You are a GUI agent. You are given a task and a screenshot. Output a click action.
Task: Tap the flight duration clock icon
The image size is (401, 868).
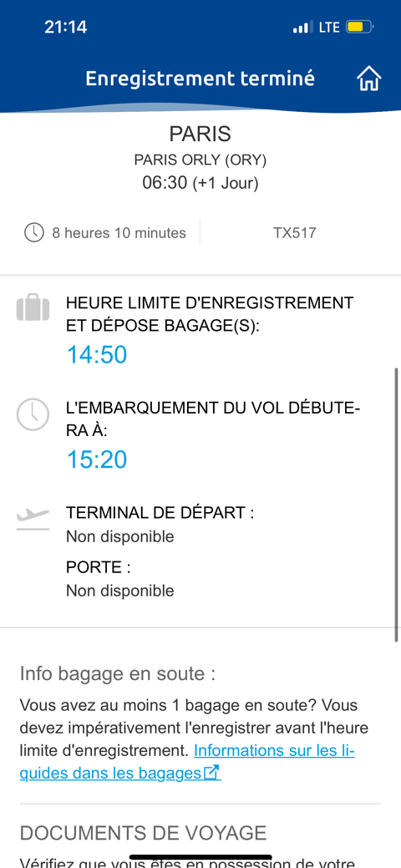[x=33, y=233]
